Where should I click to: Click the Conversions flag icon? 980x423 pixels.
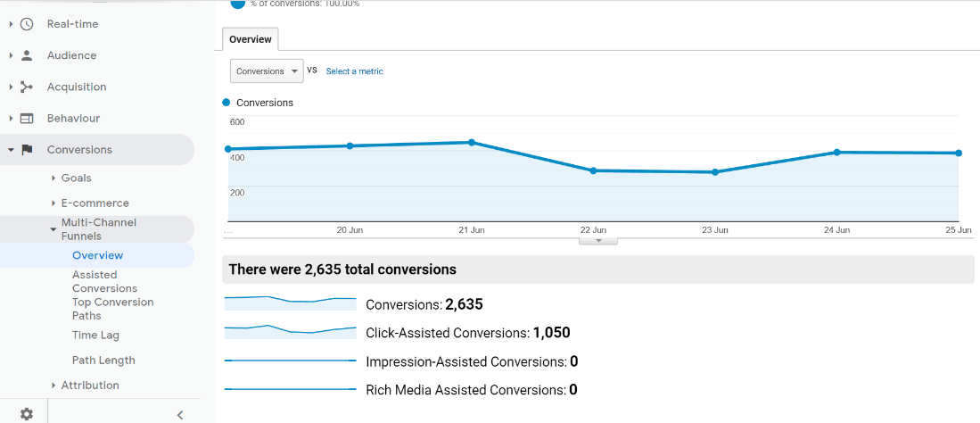27,150
